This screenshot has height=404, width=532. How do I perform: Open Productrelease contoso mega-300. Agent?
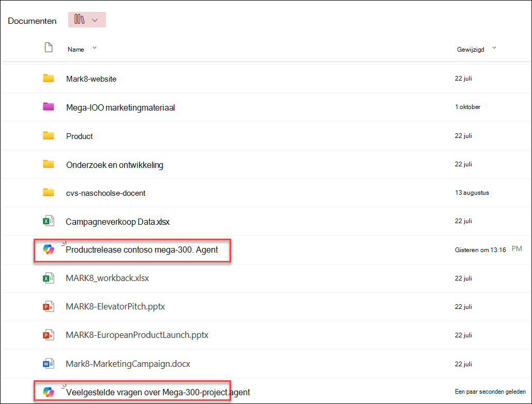tap(142, 250)
